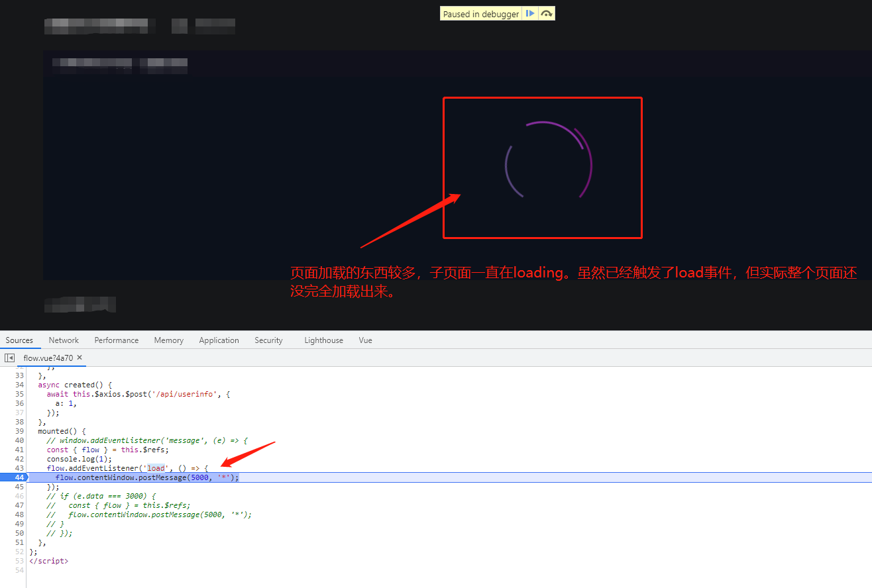Click the Resume script execution icon
Image resolution: width=872 pixels, height=588 pixels.
529,13
